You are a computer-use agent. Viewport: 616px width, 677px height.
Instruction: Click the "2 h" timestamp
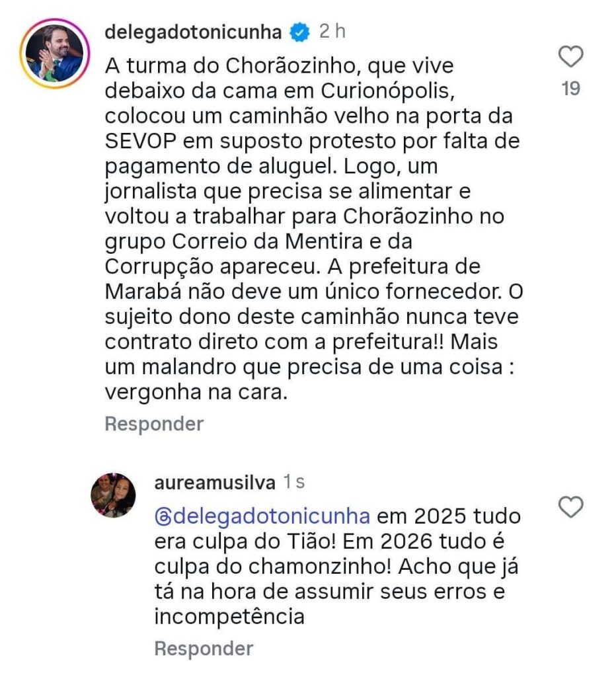332,31
